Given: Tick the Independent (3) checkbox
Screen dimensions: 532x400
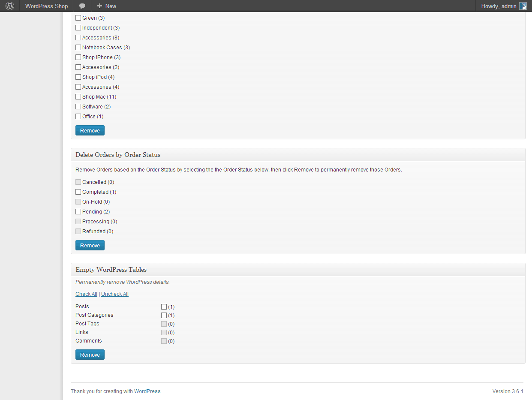Looking at the screenshot, I should click(78, 28).
